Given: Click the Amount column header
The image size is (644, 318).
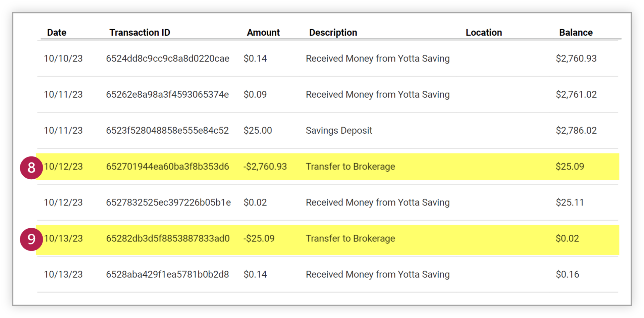Looking at the screenshot, I should tap(263, 33).
